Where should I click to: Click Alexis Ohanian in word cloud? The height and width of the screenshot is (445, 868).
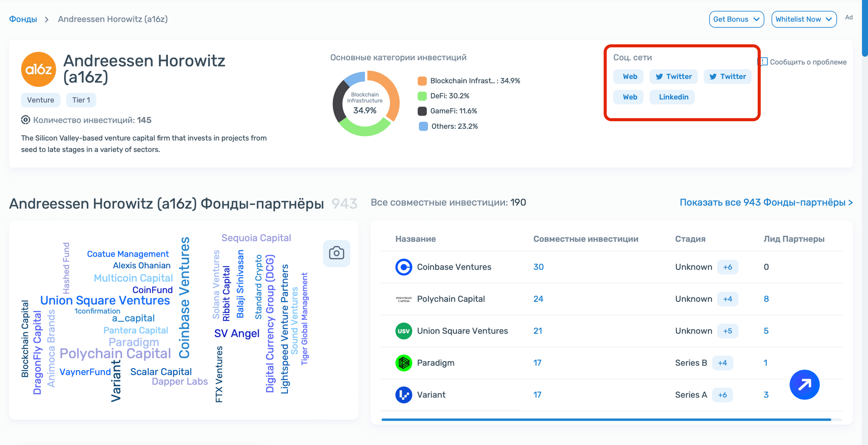coord(141,265)
